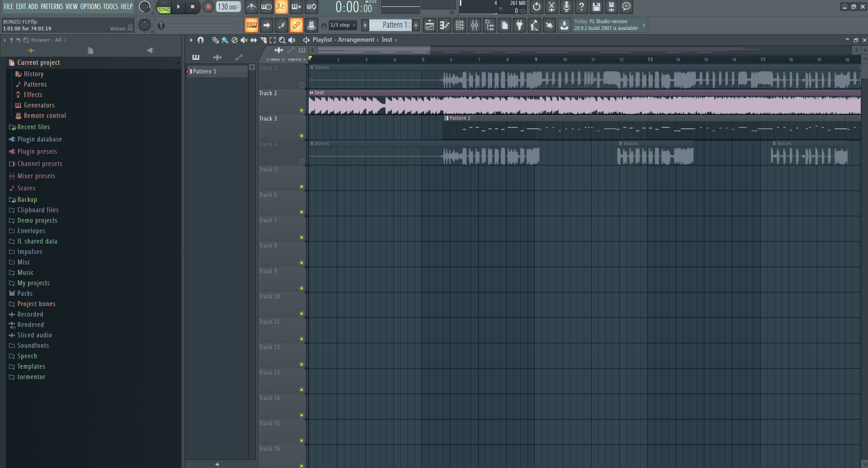
Task: Collapse the Current project tree in the browser
Action: click(x=178, y=63)
